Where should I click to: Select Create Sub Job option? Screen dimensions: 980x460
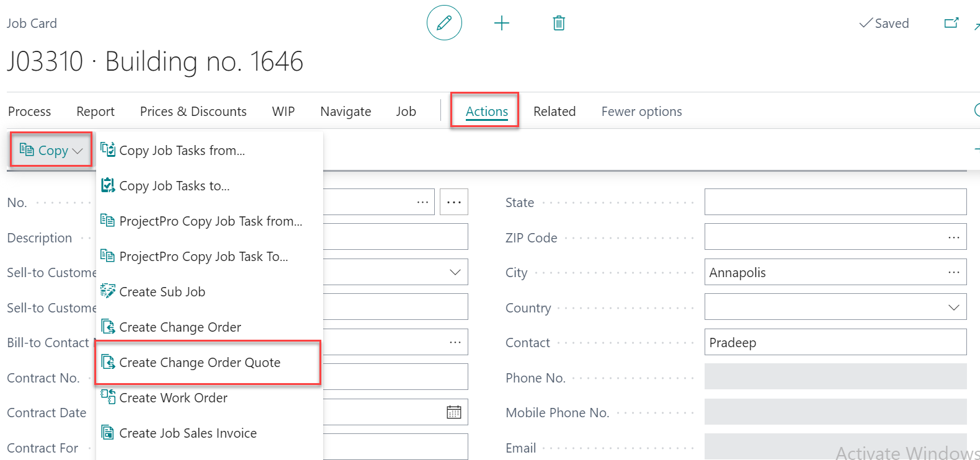162,291
